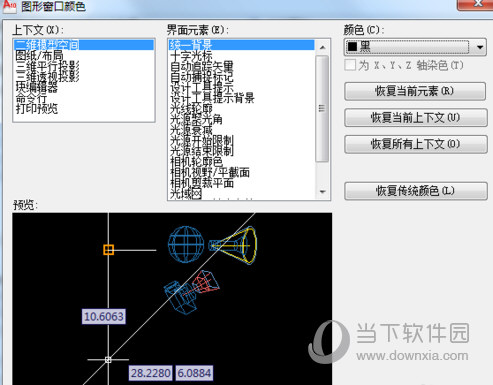Choose 三维透视投影 context

coord(47,77)
